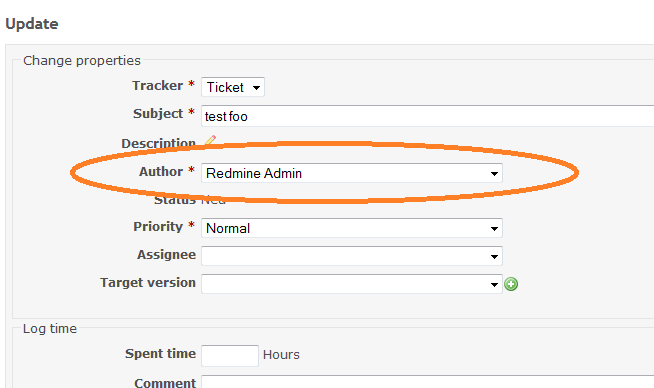Click the green plus icon to add a version
This screenshot has height=388, width=654.
511,284
